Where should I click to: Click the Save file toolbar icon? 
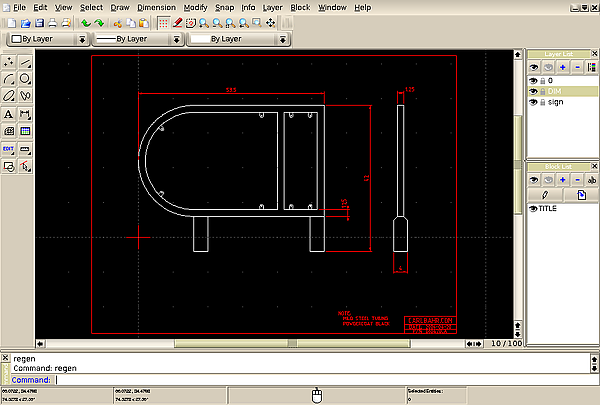(40, 22)
